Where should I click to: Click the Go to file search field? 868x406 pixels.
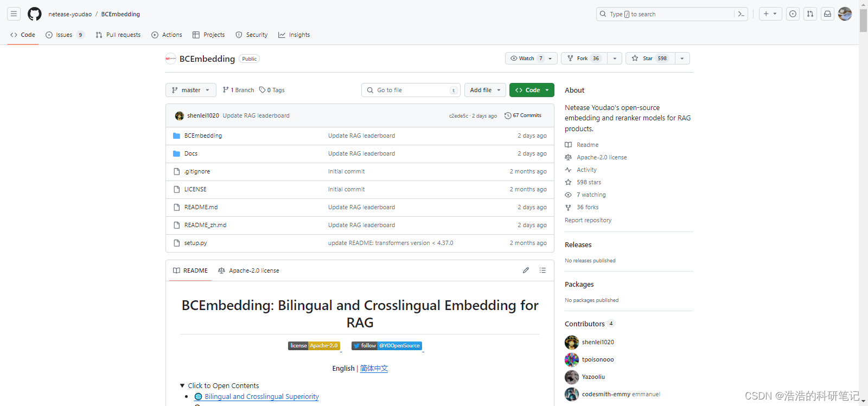click(x=411, y=90)
